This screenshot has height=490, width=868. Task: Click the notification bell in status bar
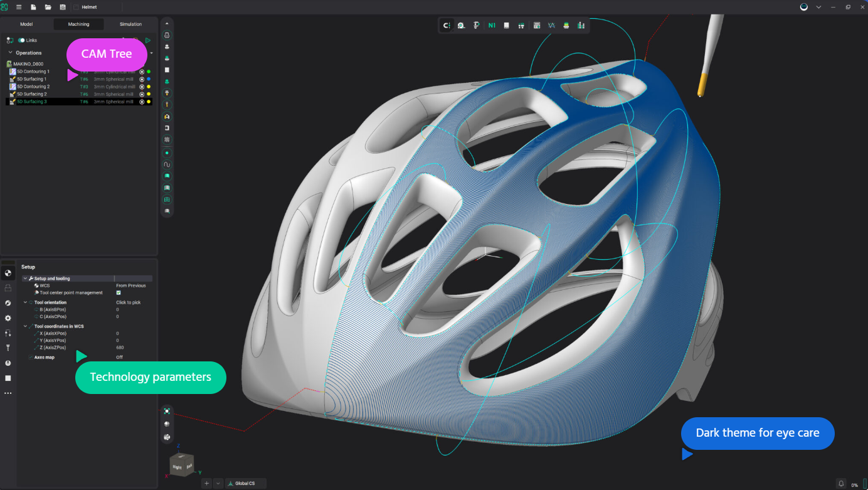click(841, 484)
